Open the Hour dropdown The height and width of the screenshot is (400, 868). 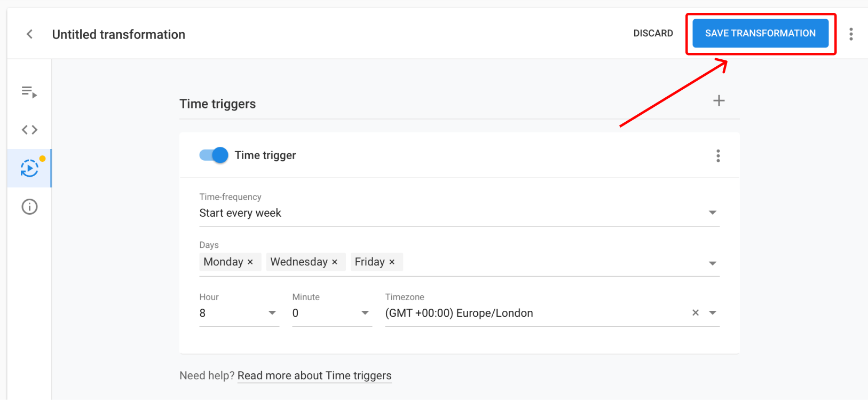pos(272,313)
